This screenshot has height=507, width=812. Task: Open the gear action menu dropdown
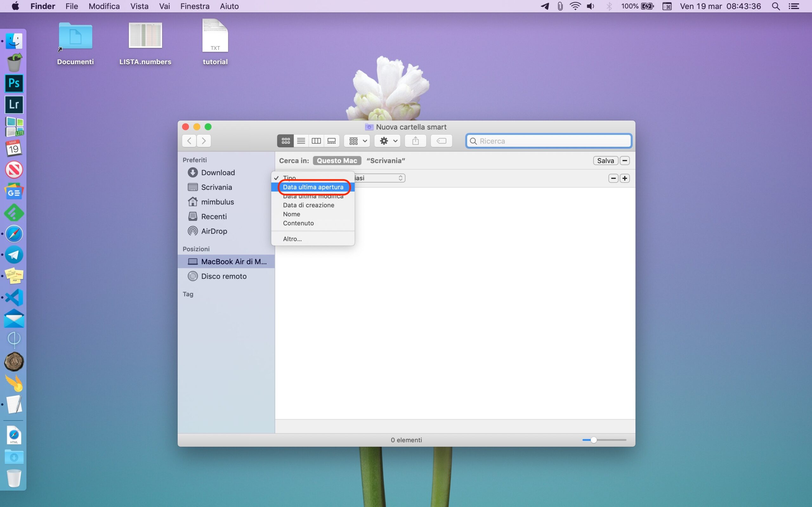click(388, 141)
